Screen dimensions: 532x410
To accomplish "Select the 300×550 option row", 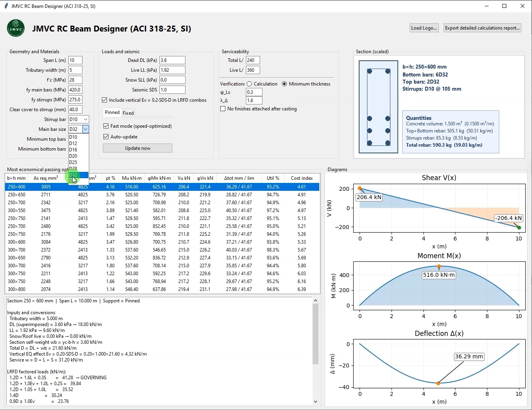I will pyautogui.click(x=162, y=211).
